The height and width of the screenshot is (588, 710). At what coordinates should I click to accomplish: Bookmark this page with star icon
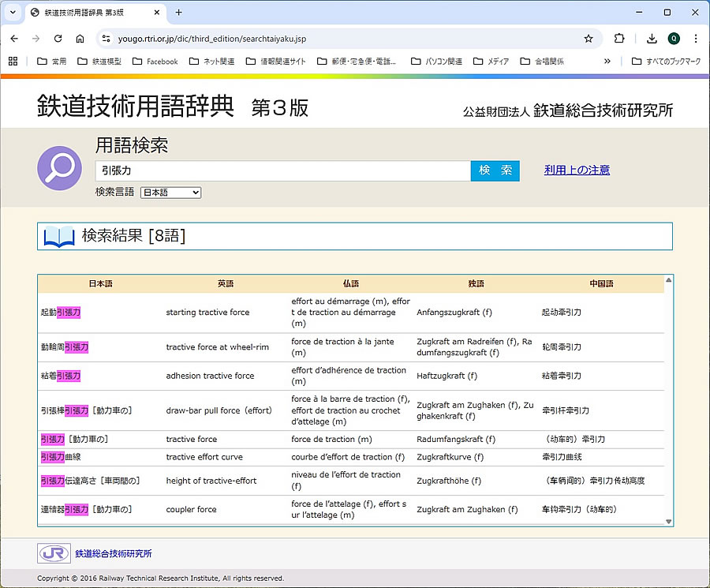pos(589,39)
